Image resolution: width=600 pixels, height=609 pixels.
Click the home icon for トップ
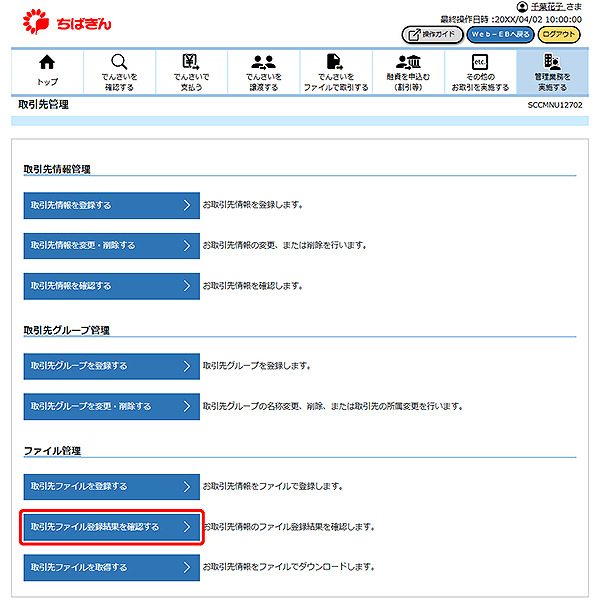pos(47,62)
